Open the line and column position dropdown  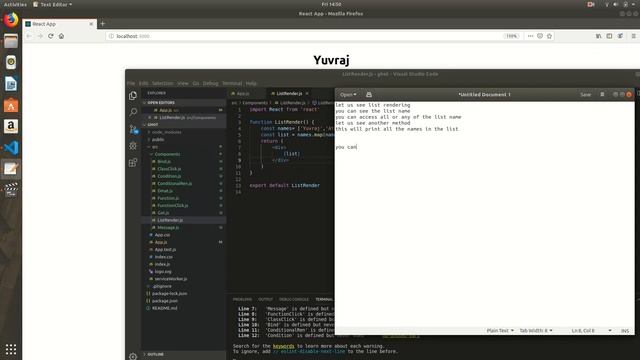pyautogui.click(x=591, y=331)
